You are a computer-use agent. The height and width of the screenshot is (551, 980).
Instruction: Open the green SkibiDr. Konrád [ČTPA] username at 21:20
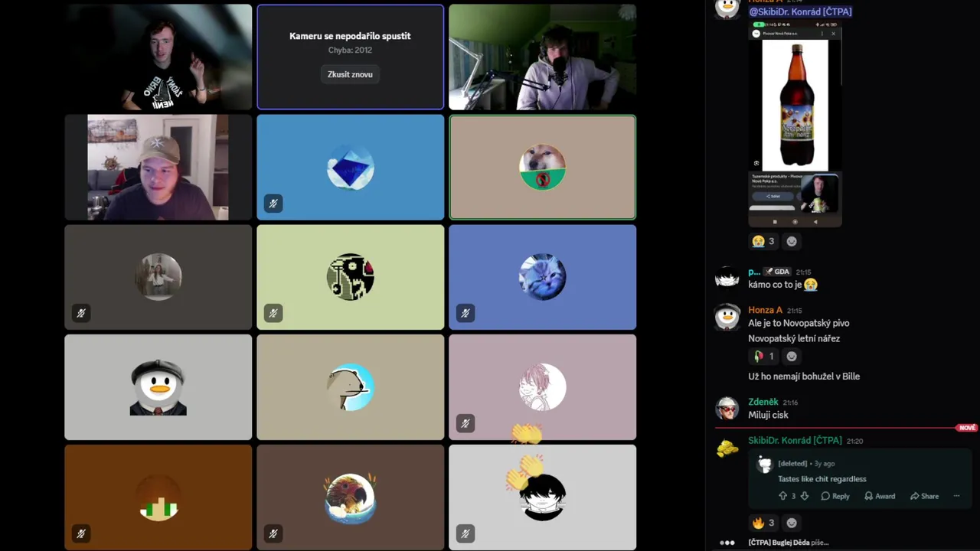795,441
